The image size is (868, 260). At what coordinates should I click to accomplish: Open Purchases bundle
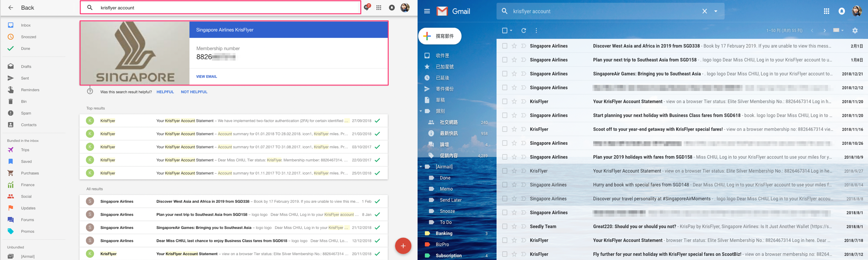point(30,173)
